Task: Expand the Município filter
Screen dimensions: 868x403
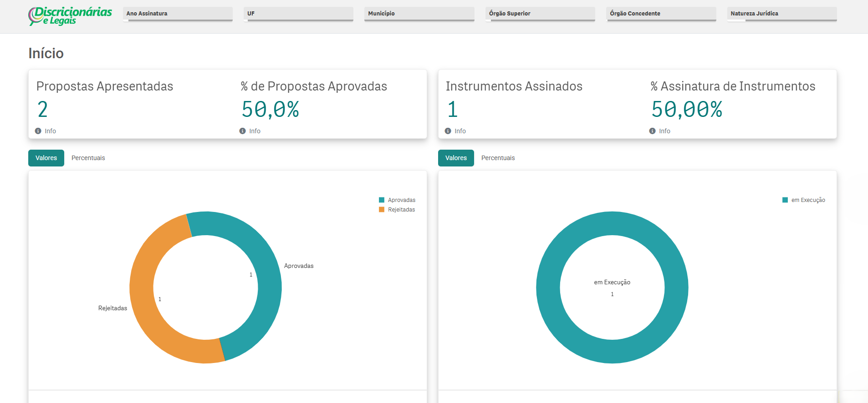Action: pyautogui.click(x=419, y=14)
